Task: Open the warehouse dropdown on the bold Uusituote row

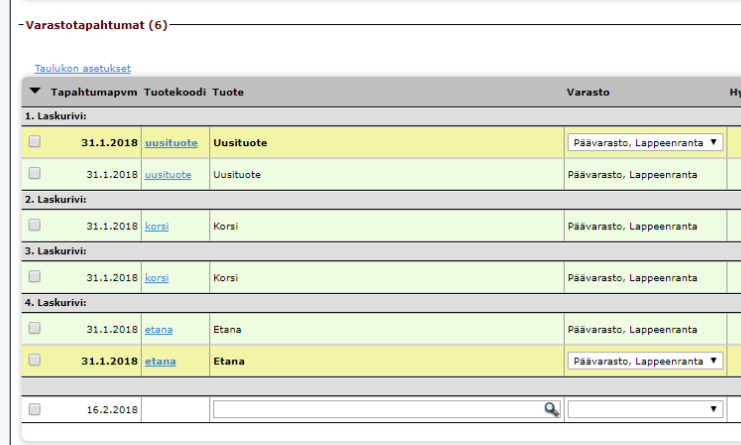Action: pyautogui.click(x=645, y=143)
